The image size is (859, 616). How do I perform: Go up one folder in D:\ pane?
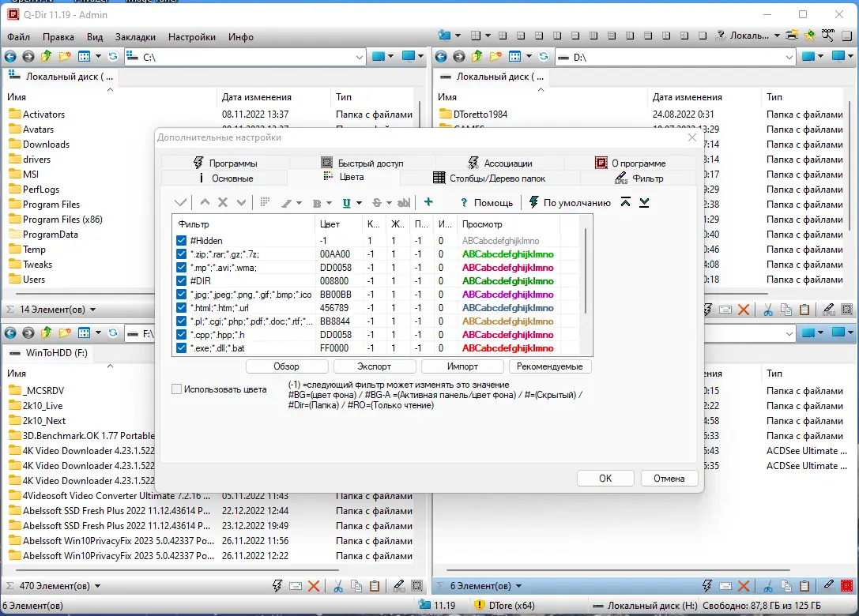[x=477, y=56]
